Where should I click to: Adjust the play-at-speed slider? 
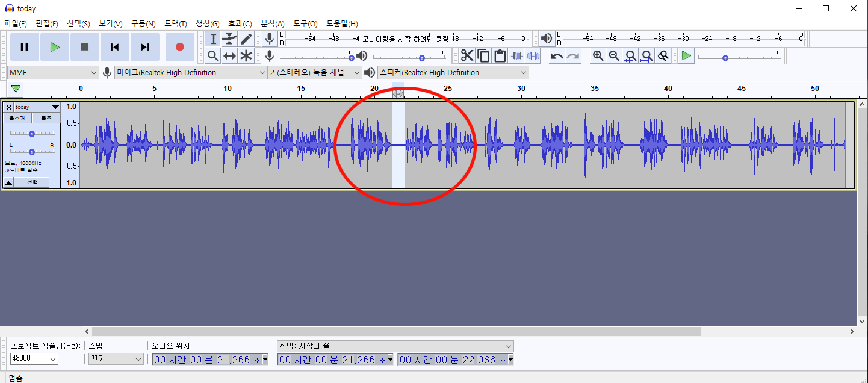pos(739,56)
